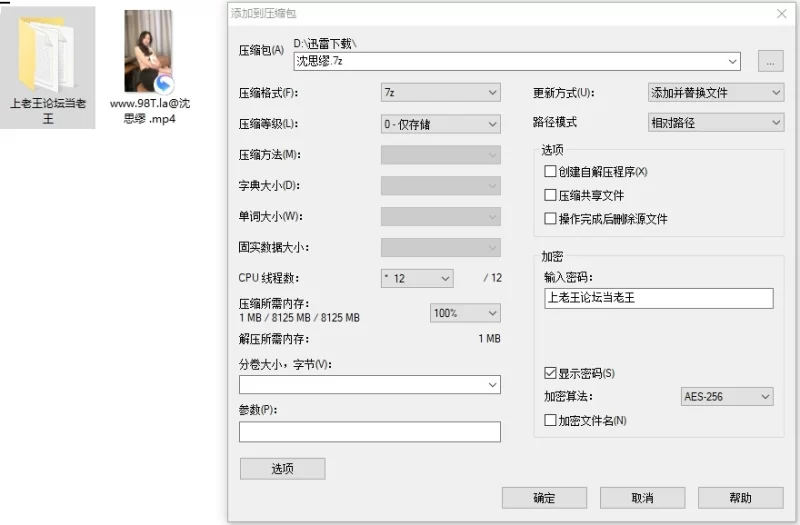This screenshot has width=800, height=525.
Task: Open the 加密算法 AES-256 dropdown
Action: tap(726, 397)
